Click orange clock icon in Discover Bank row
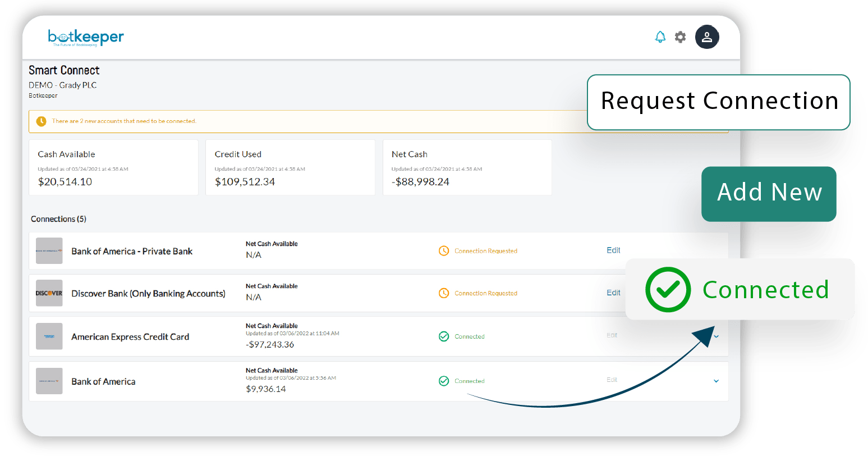This screenshot has width=868, height=465. pyautogui.click(x=443, y=293)
